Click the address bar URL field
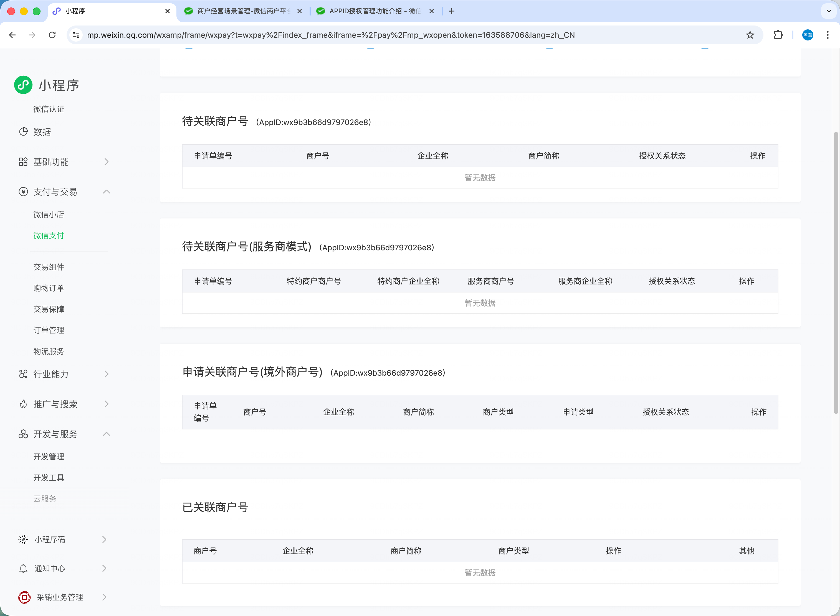This screenshot has width=840, height=616. (330, 35)
